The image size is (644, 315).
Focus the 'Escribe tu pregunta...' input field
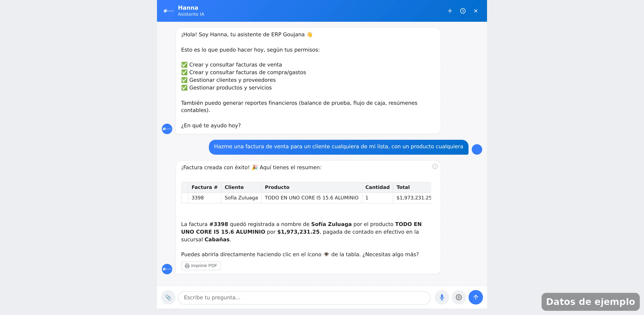click(x=304, y=297)
